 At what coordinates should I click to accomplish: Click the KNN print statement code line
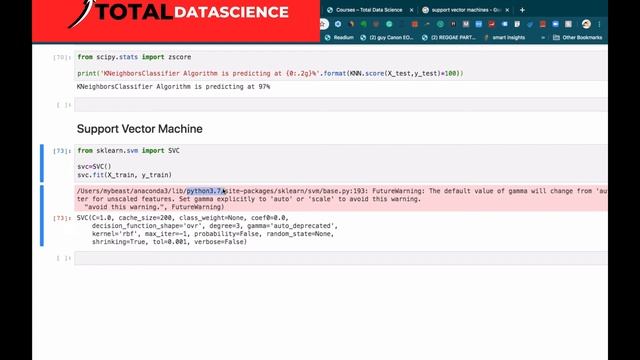click(x=270, y=73)
